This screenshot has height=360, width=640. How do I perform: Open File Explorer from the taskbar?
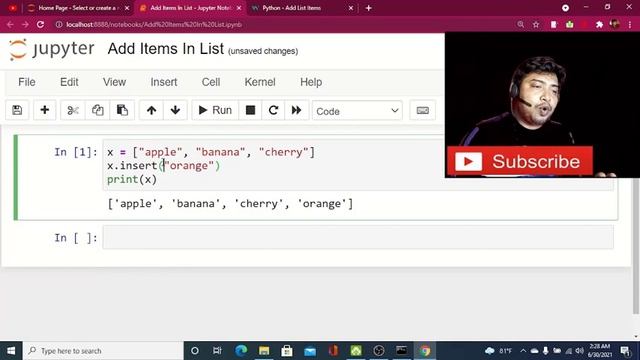264,351
